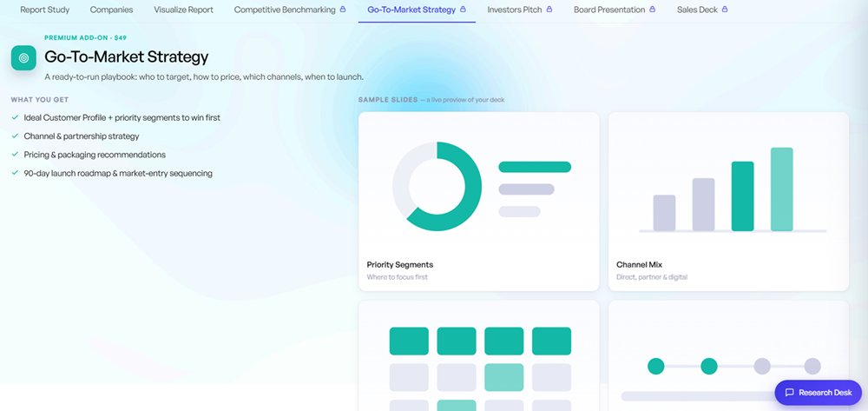Screen dimensions: 868x411
Task: Click the green target icon by the title
Action: [x=23, y=57]
